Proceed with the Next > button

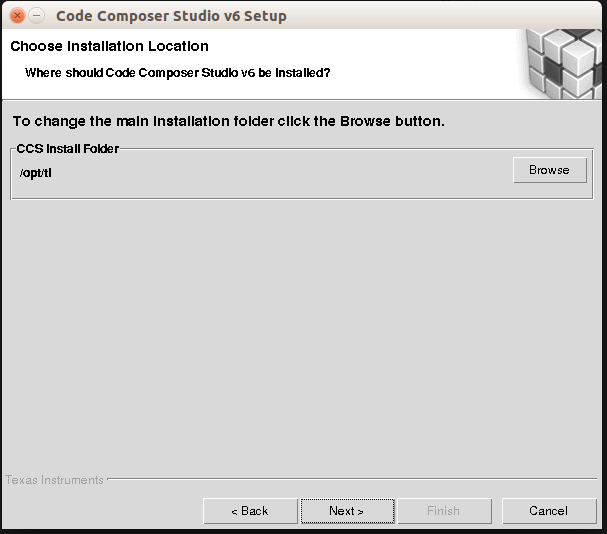coord(346,511)
